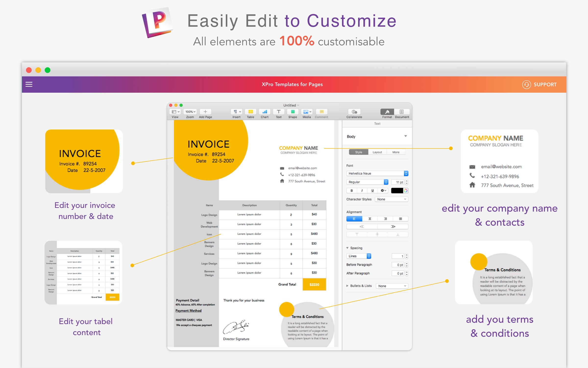The height and width of the screenshot is (368, 588).
Task: Open the Character Styles dropdown
Action: [x=391, y=199]
